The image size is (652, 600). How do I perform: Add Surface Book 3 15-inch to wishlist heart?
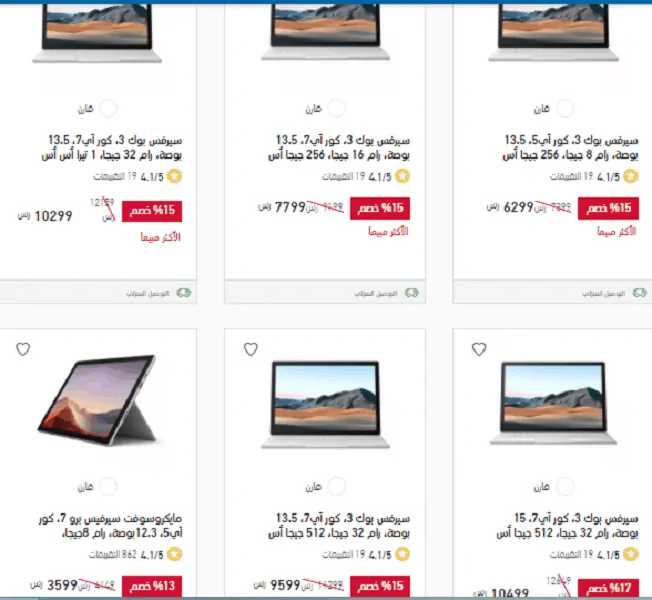click(x=479, y=349)
